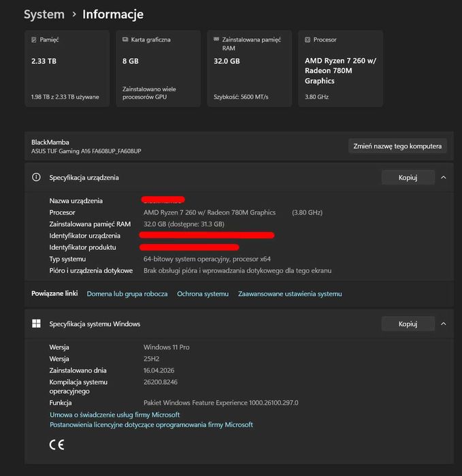
Task: Copy Windows specification with Kopiuj
Action: (x=408, y=323)
